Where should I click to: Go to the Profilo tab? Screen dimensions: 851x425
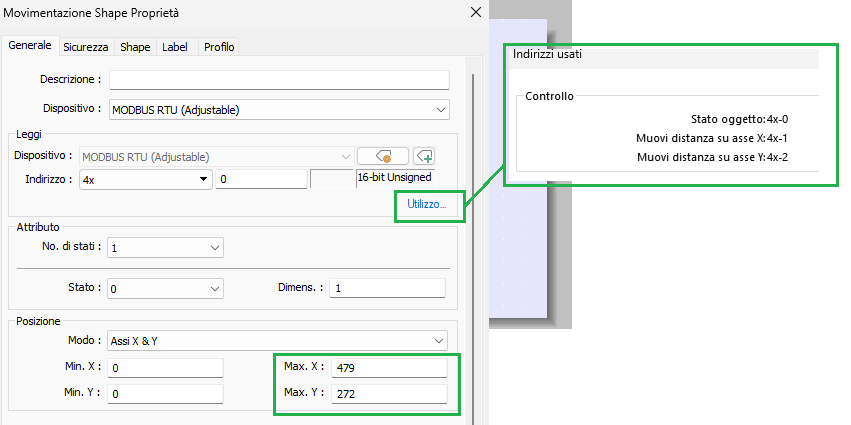tap(219, 47)
